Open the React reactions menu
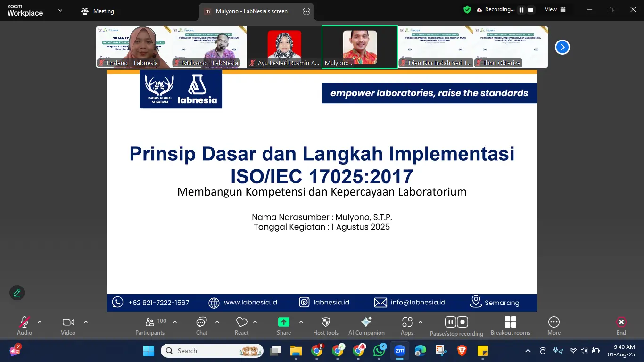644x362 pixels. pyautogui.click(x=241, y=325)
